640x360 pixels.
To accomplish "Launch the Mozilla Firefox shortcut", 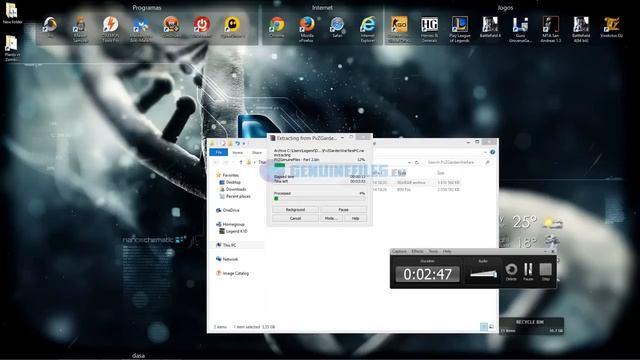I will [307, 29].
